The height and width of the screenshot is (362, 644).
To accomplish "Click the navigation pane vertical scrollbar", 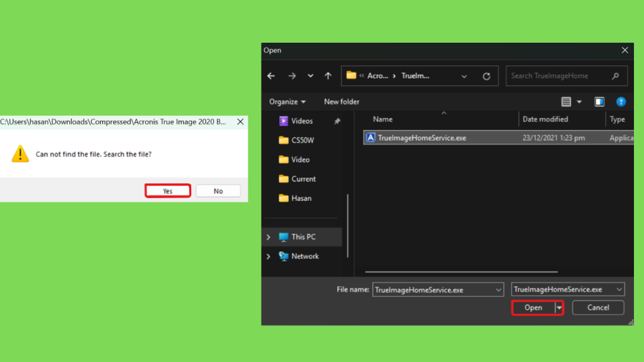I will point(348,226).
